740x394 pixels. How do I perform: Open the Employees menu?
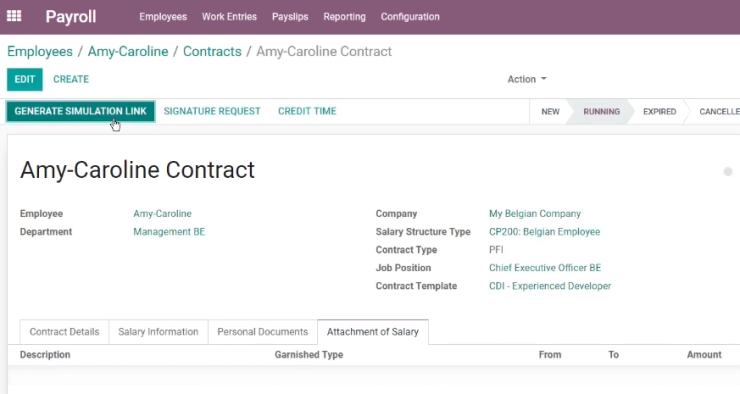click(163, 17)
